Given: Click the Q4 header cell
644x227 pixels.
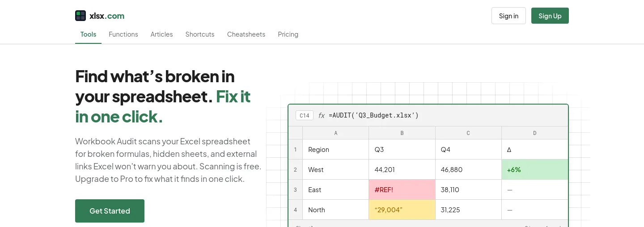Looking at the screenshot, I should point(468,149).
